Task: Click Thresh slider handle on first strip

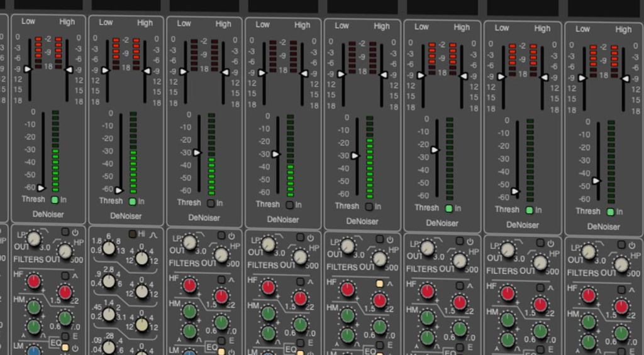Action: [41, 188]
